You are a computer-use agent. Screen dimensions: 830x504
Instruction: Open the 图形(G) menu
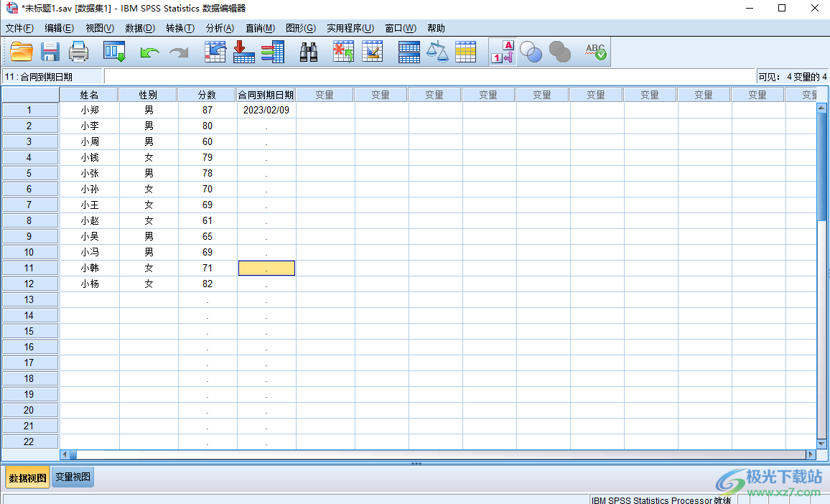coord(301,28)
